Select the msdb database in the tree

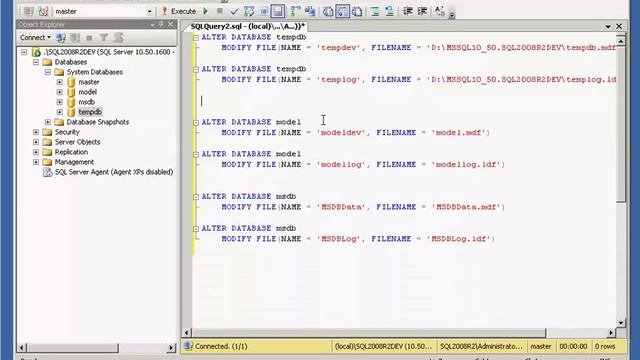click(87, 102)
